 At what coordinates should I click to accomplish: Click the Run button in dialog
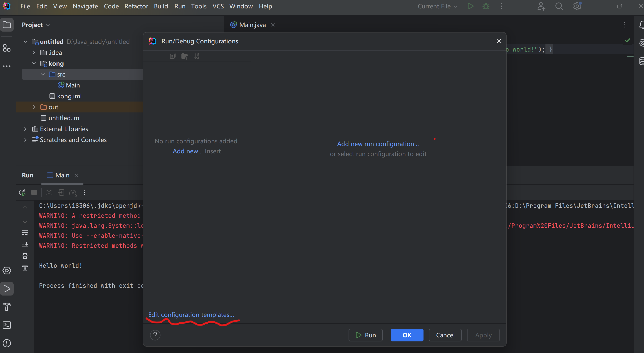coord(366,335)
